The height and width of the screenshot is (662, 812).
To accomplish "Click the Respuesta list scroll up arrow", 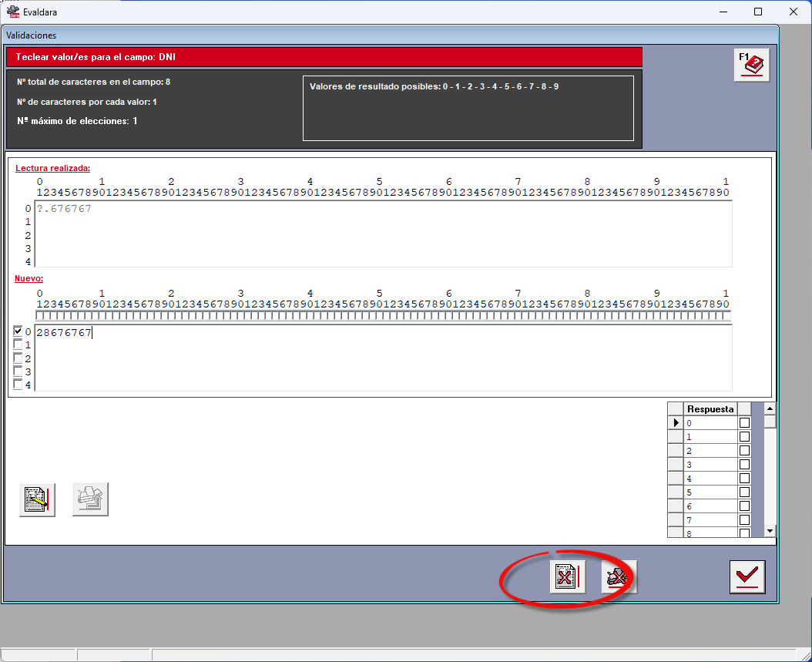I will (770, 408).
